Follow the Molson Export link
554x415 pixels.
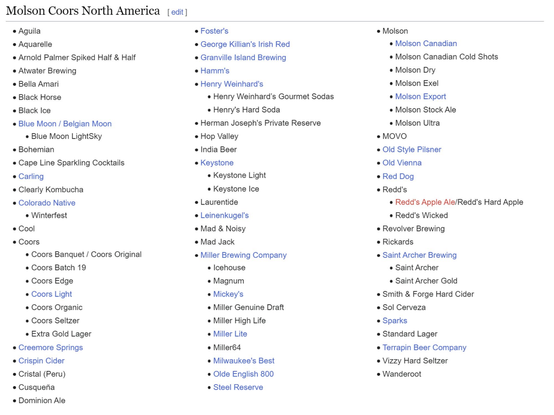click(420, 96)
